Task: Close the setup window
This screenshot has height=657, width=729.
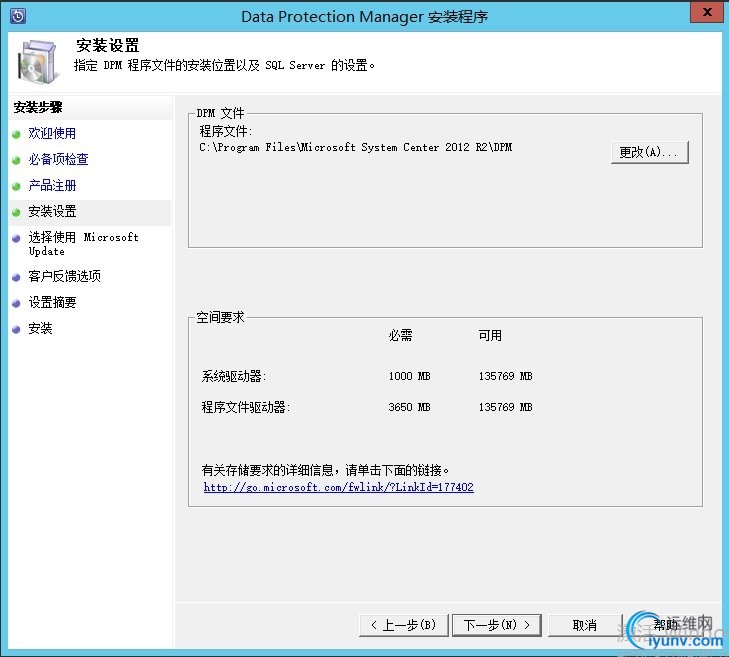Action: point(707,12)
